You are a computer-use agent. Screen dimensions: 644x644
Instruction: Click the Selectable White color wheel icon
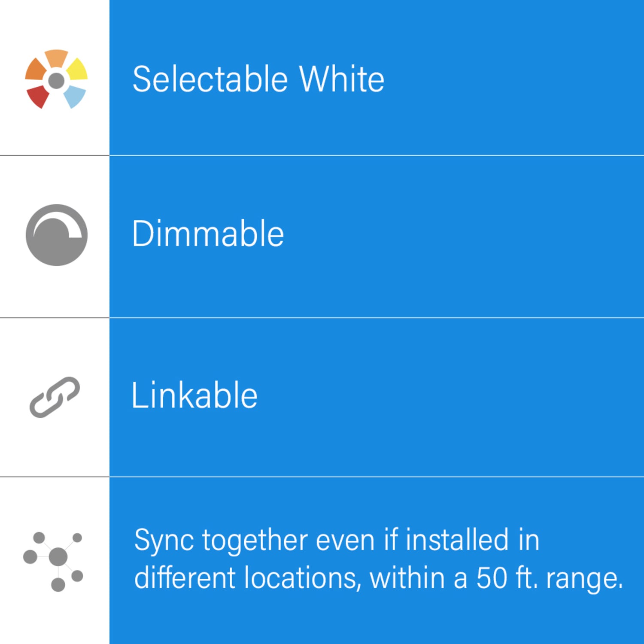56,79
